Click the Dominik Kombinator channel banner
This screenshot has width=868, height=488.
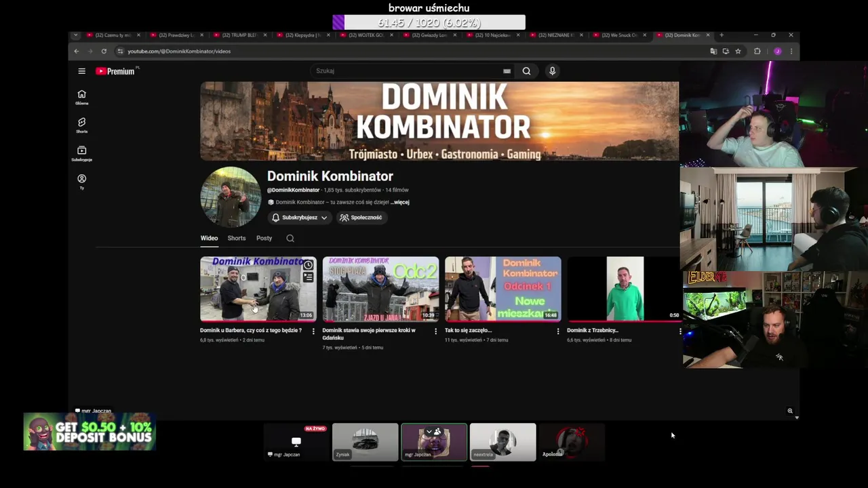[439, 121]
